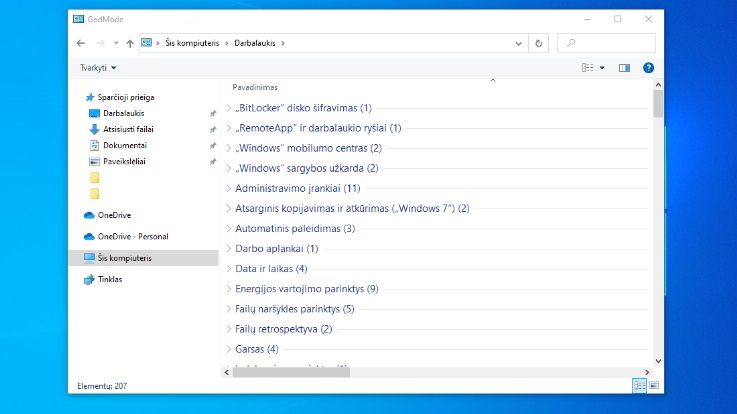Go back using the Back arrow
Image resolution: width=737 pixels, height=414 pixels.
[x=80, y=43]
